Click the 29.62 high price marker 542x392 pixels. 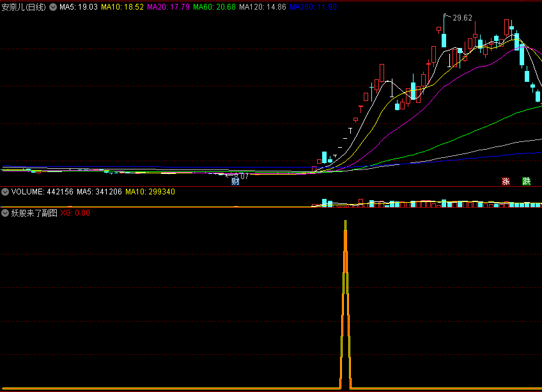(462, 18)
